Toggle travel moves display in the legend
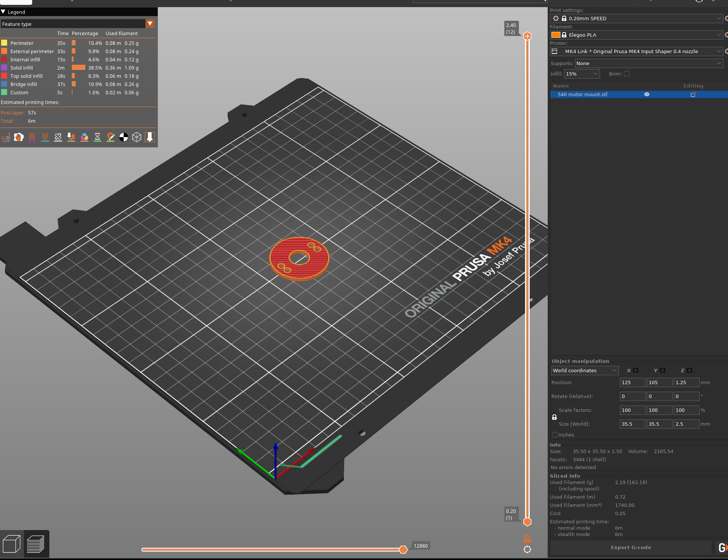This screenshot has height=560, width=728. coord(6,137)
